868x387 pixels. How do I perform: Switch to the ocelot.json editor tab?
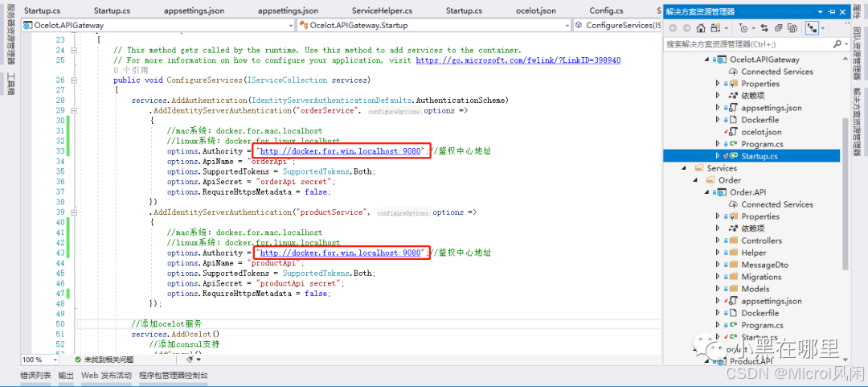[x=535, y=10]
